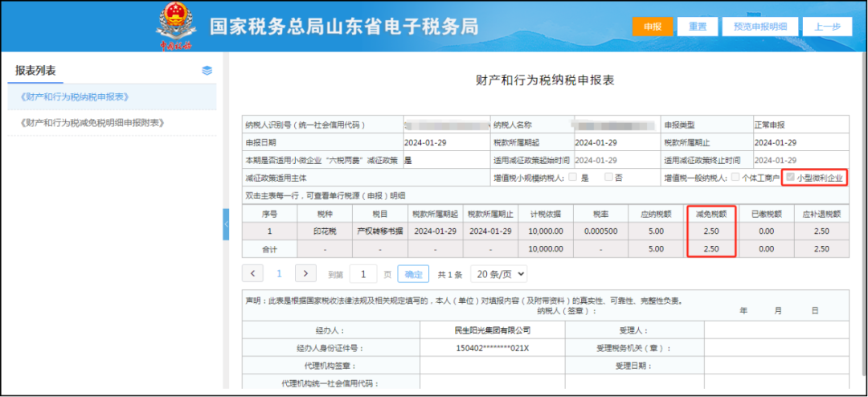Click the 序号 column header
The height and width of the screenshot is (397, 868).
click(269, 215)
